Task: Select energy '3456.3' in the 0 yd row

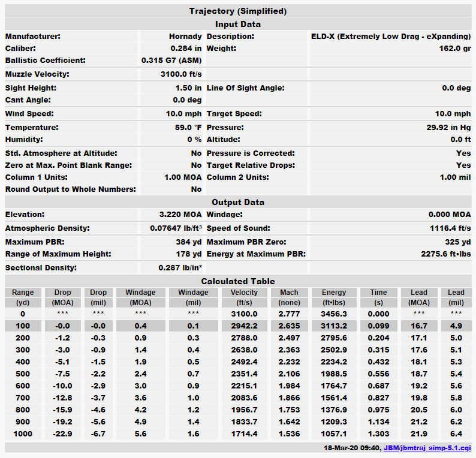Action: (334, 314)
